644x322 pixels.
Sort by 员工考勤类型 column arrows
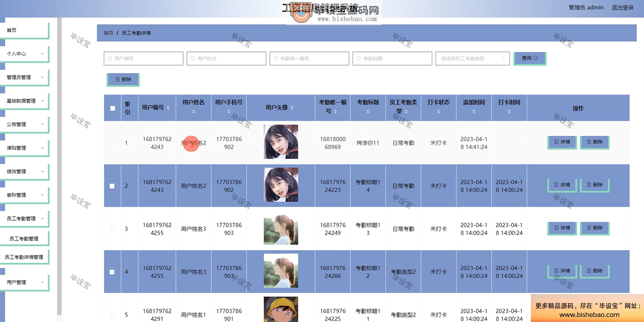point(406,111)
